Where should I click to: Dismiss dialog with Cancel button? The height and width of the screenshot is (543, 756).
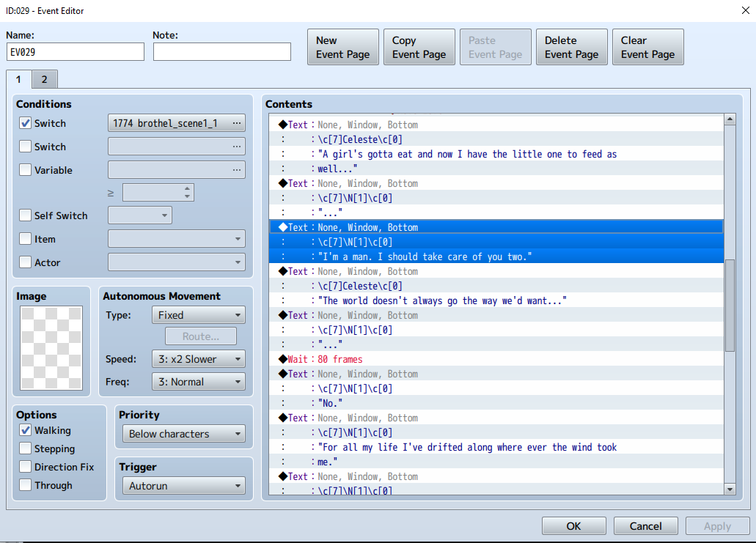[x=645, y=526]
